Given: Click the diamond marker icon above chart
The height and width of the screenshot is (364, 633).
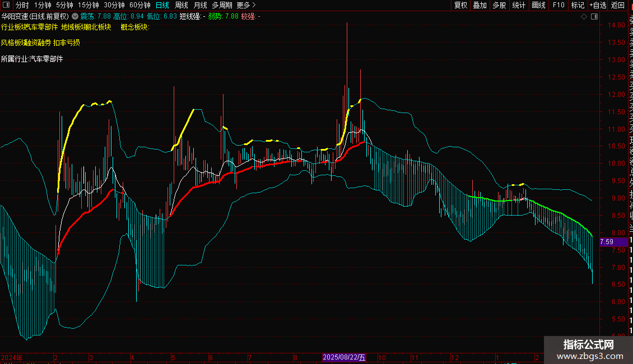Looking at the screenshot, I should tap(584, 17).
